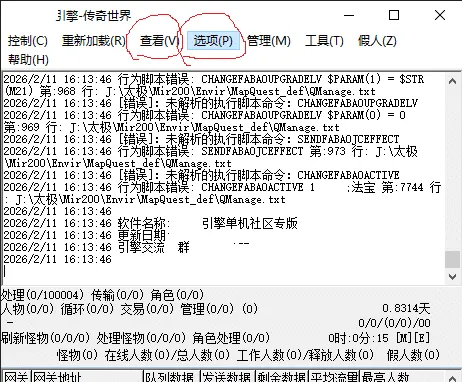Click the 在线人数(0)/总人数(0) text
This screenshot has height=382, width=462.
tap(167, 355)
